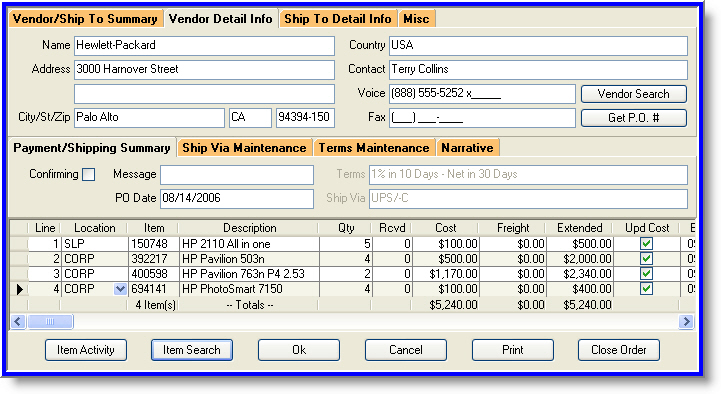Screen dimensions: 721x394
Task: Click the Close Order button
Action: point(619,350)
